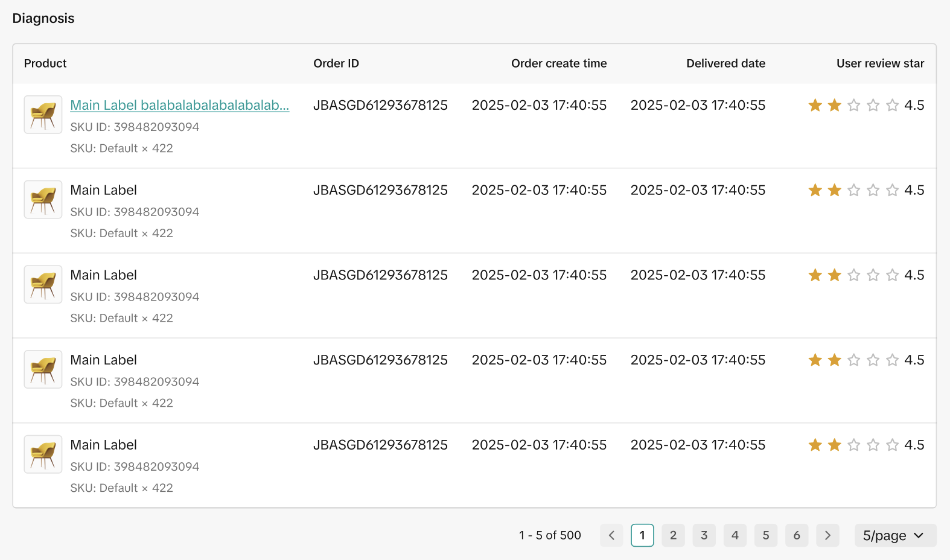Open the 5/page size dropdown
The height and width of the screenshot is (560, 950).
tap(894, 535)
